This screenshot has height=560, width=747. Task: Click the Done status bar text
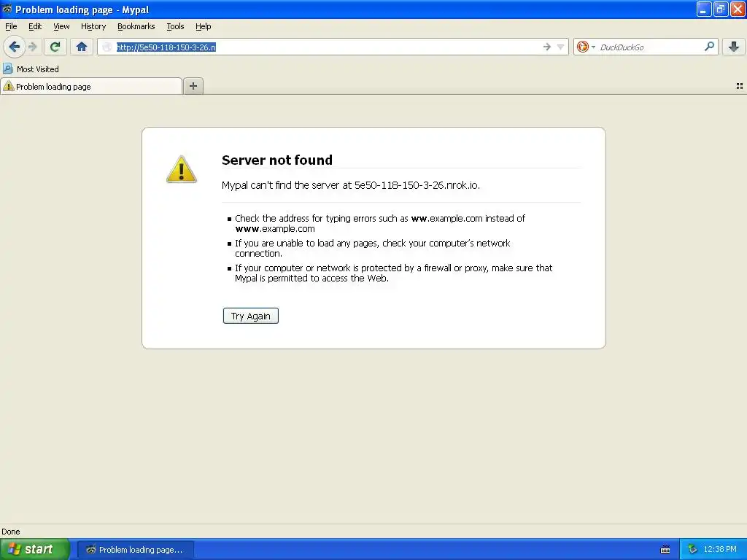click(x=10, y=532)
